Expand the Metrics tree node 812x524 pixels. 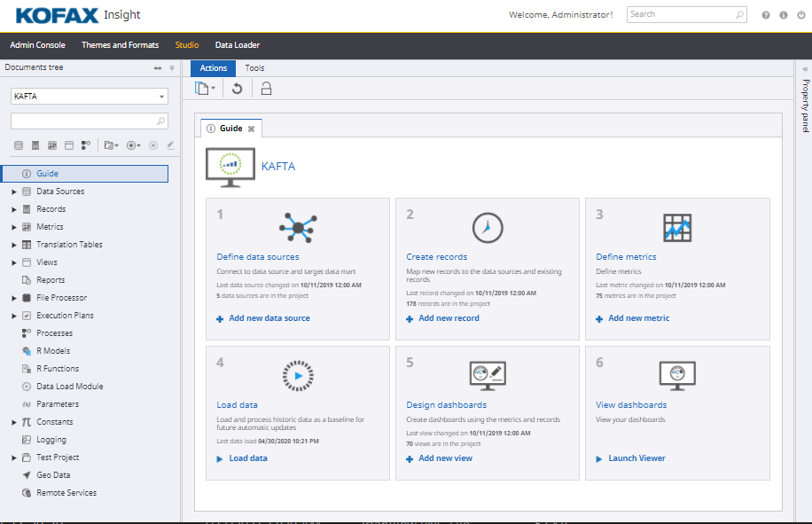tap(13, 227)
